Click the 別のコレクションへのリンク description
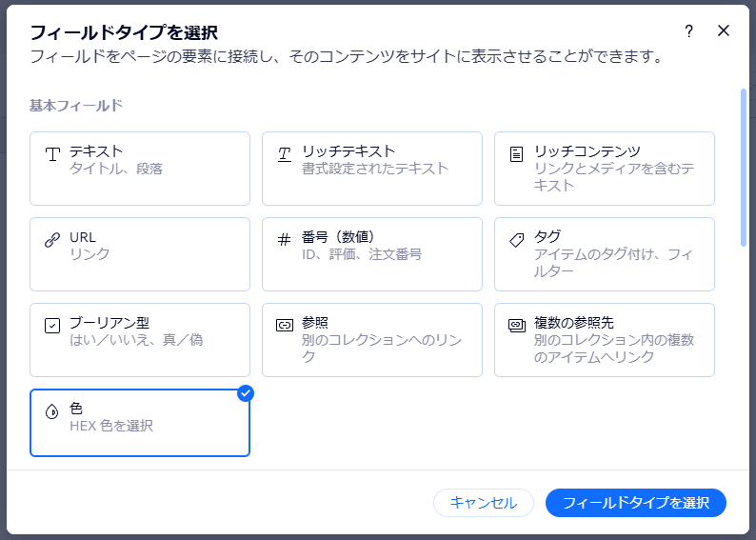This screenshot has height=540, width=756. [382, 349]
